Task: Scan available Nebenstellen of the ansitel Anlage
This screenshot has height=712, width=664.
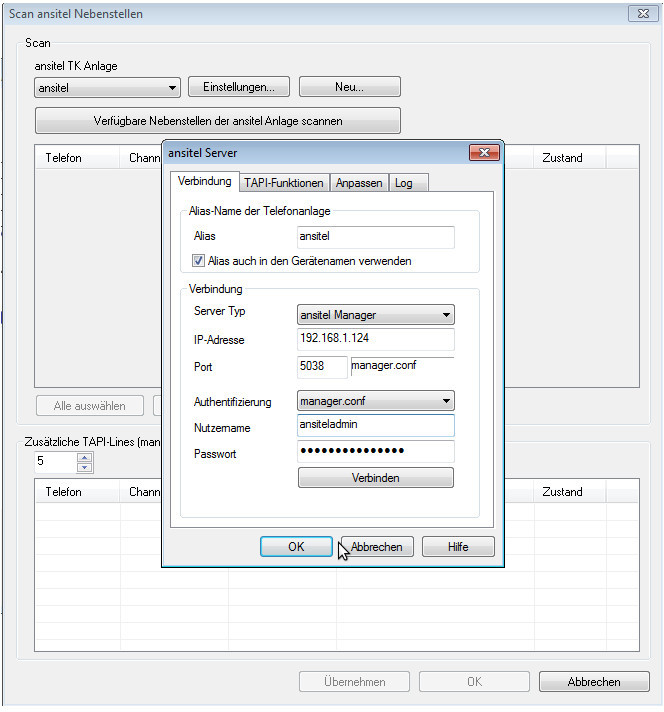Action: point(218,121)
